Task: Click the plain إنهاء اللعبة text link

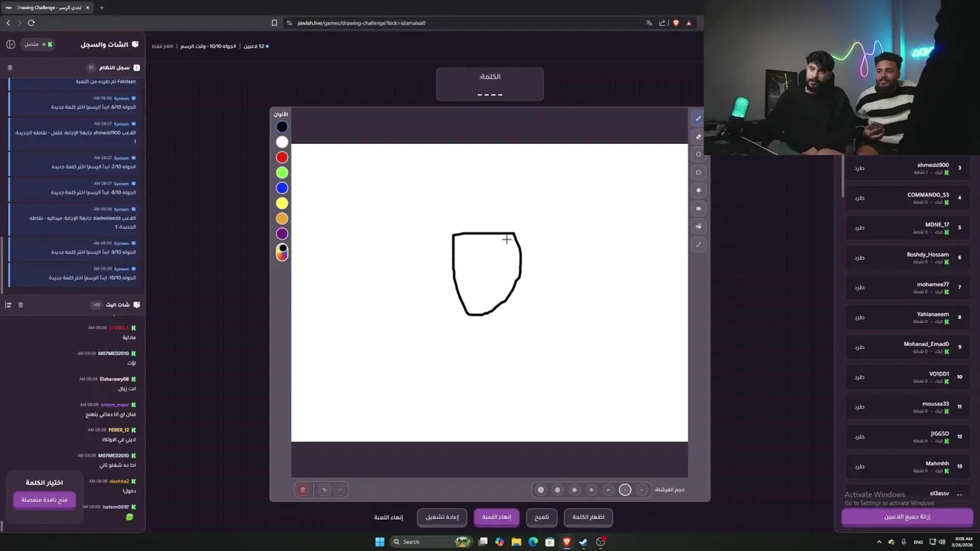Action: tap(388, 517)
